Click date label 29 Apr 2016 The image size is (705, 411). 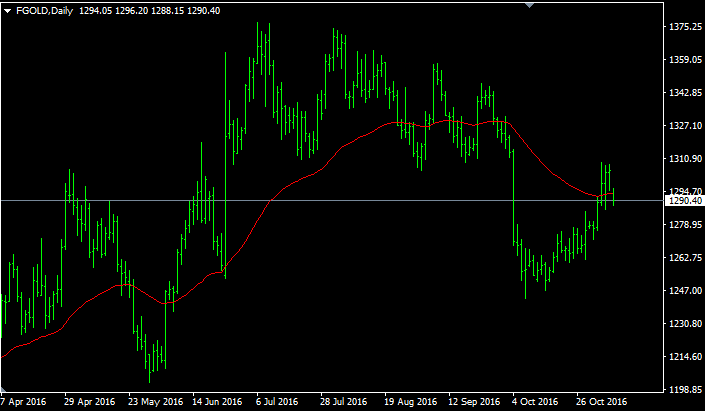(x=90, y=402)
